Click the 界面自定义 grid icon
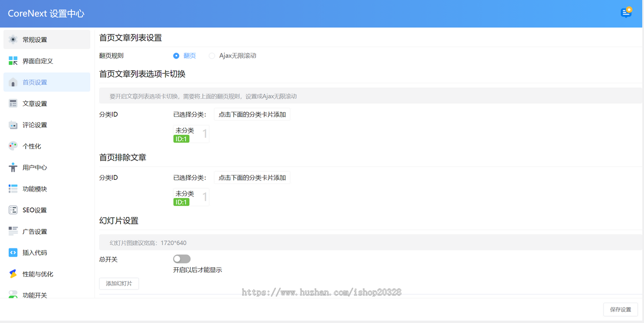The image size is (644, 323). coord(13,61)
